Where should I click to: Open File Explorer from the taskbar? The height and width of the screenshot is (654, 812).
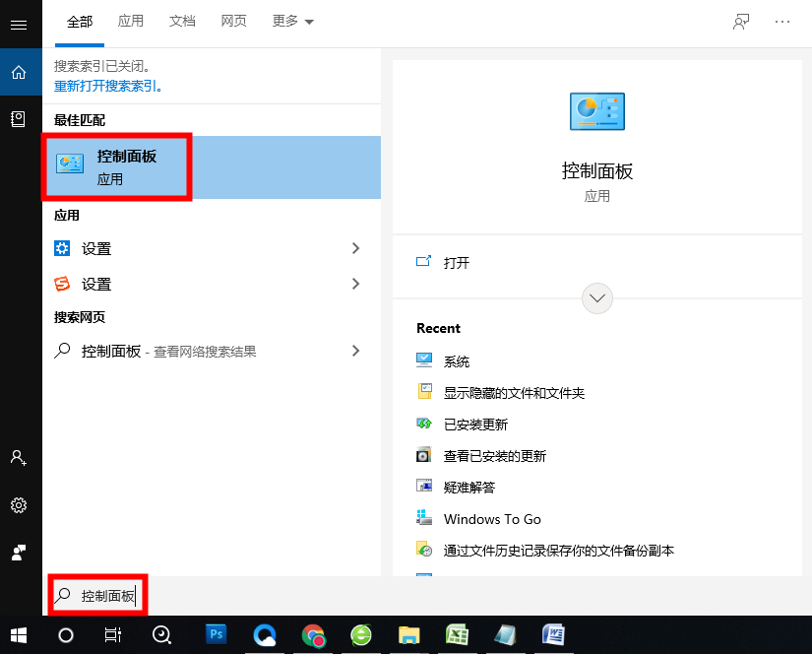click(409, 635)
